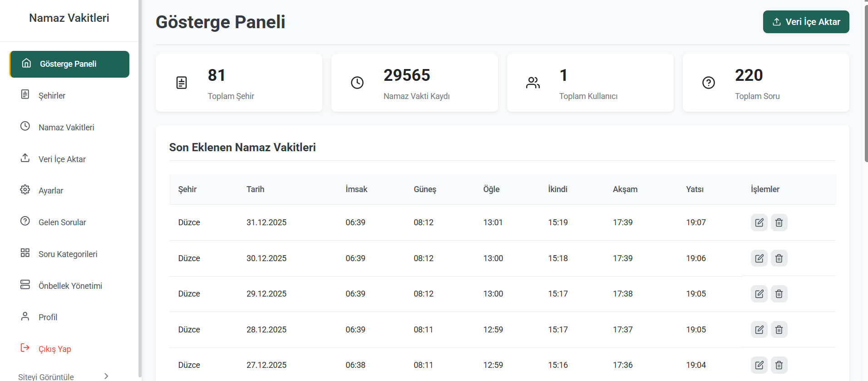Click the green Veri İçe Aktar button
The image size is (868, 381).
pos(806,22)
